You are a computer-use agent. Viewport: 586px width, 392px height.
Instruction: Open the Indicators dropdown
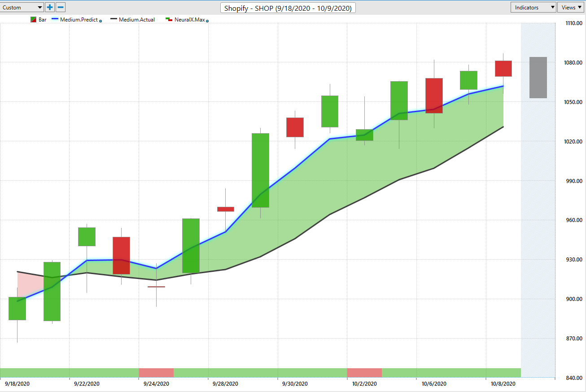(x=534, y=7)
